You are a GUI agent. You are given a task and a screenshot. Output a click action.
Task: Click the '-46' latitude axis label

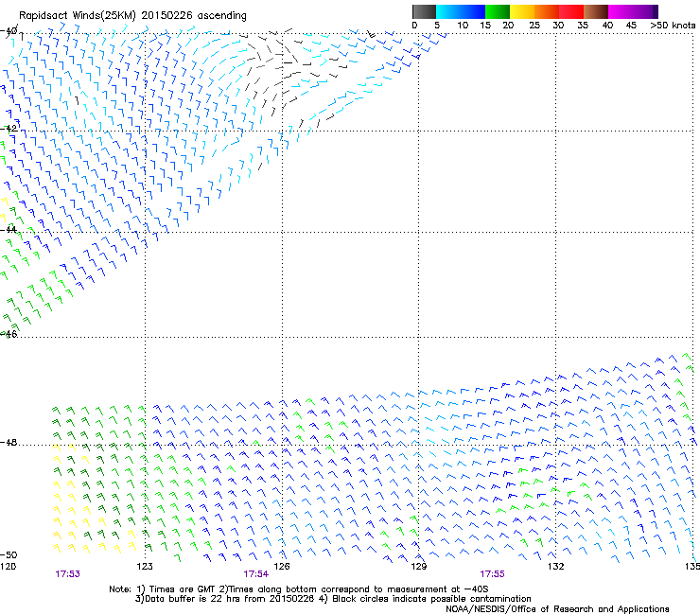[x=9, y=334]
